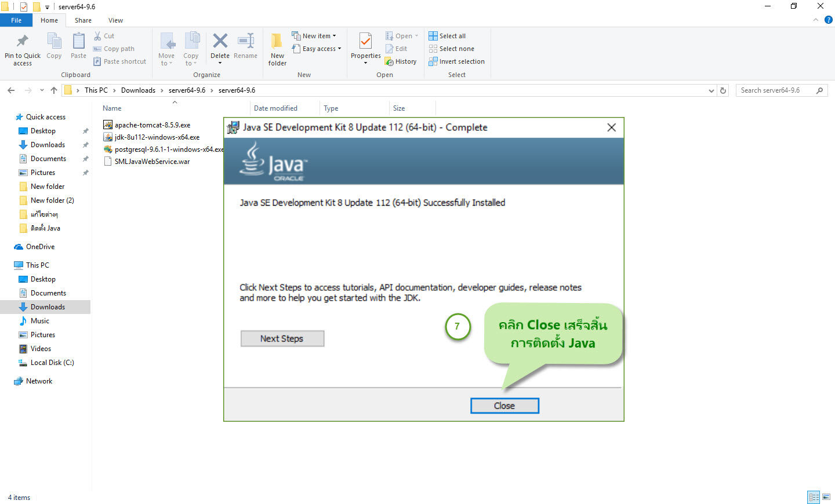Open the Copy to dropdown

click(x=191, y=49)
